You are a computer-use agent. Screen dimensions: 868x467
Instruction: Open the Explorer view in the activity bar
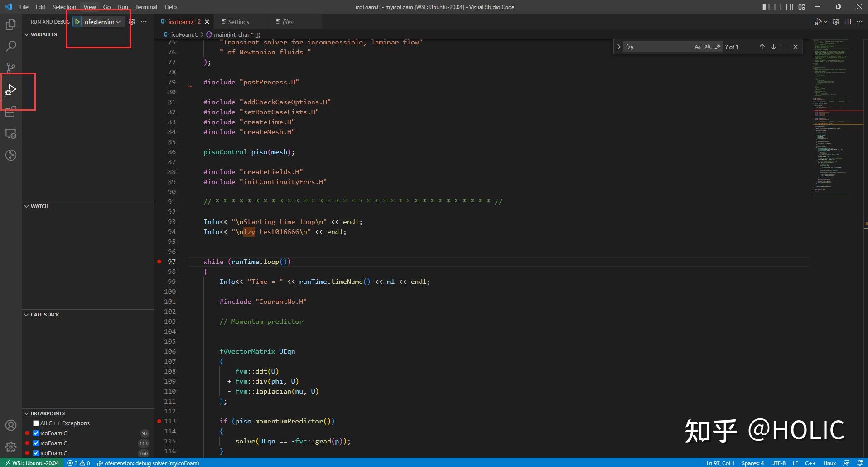tap(10, 24)
